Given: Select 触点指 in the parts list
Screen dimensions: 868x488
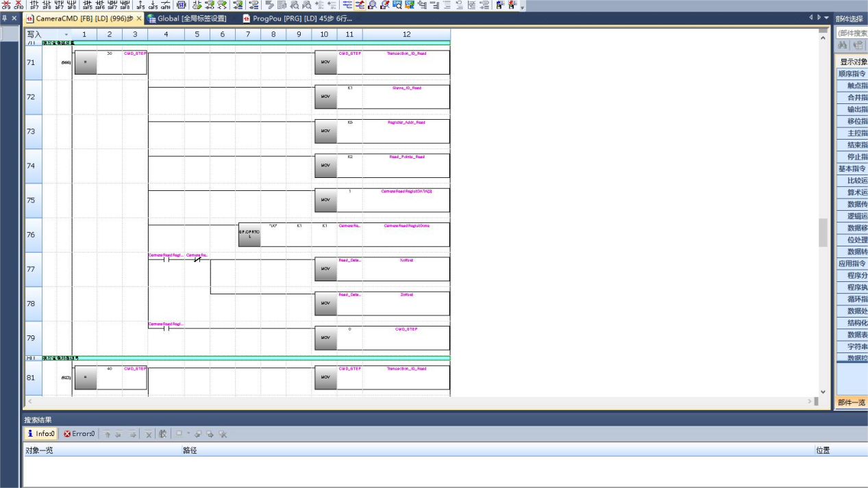Looking at the screenshot, I should pyautogui.click(x=856, y=86).
